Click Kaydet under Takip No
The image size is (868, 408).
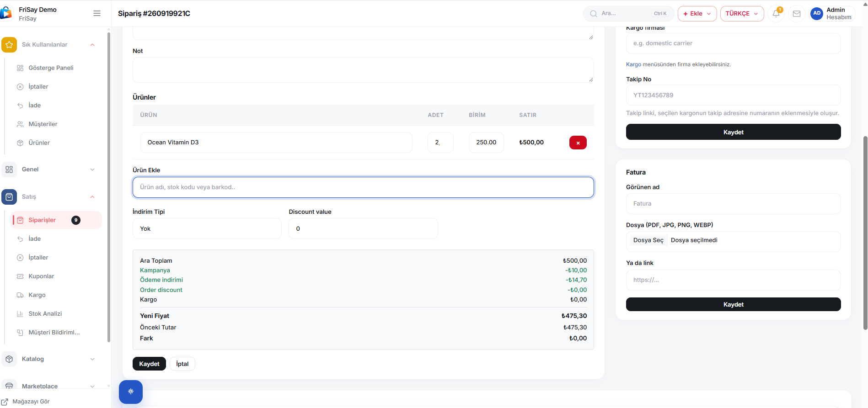point(734,132)
